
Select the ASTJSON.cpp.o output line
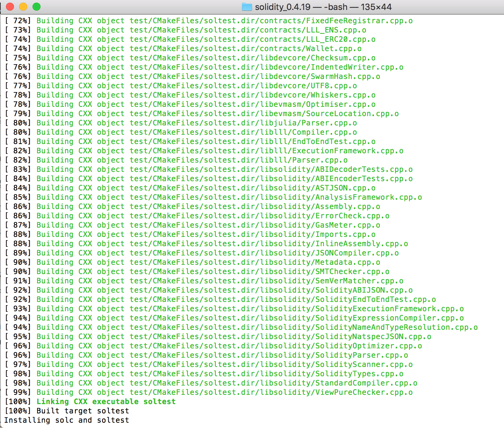[190, 188]
